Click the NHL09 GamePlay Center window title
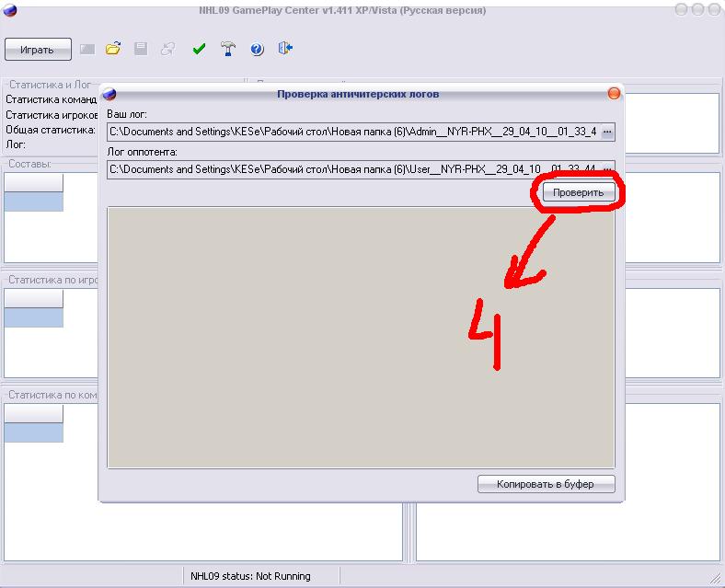Screen dimensions: 725x588 pos(342,10)
